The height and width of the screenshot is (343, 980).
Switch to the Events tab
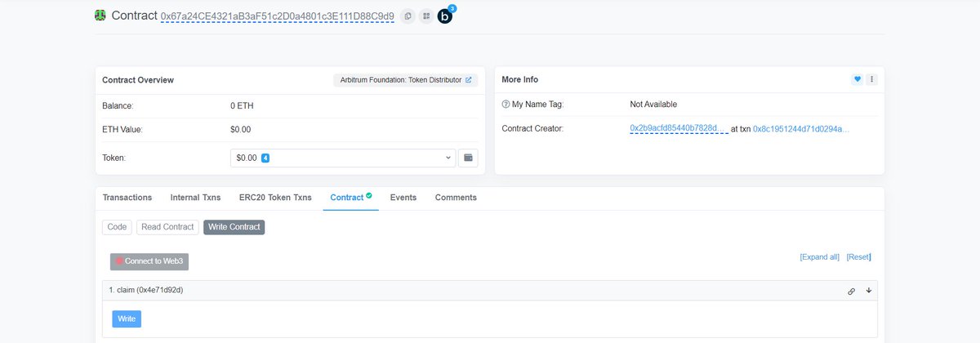click(403, 198)
